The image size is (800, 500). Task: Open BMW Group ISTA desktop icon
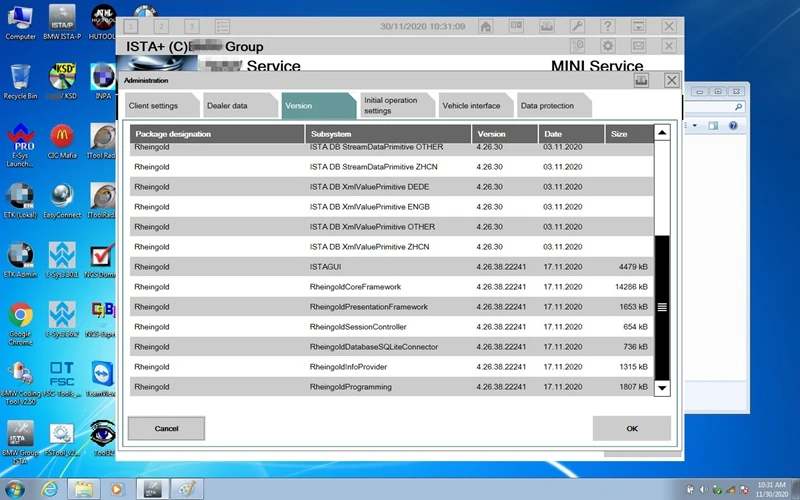[20, 442]
